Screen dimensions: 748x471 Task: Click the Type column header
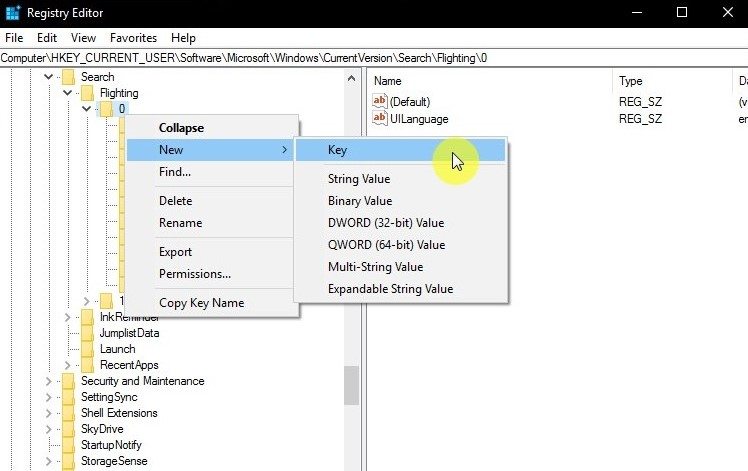(x=631, y=80)
